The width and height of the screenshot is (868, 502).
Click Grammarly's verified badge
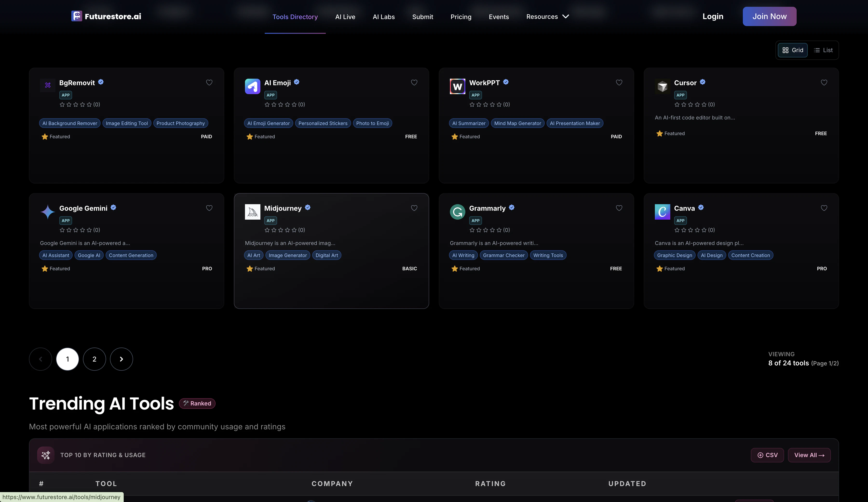point(511,208)
